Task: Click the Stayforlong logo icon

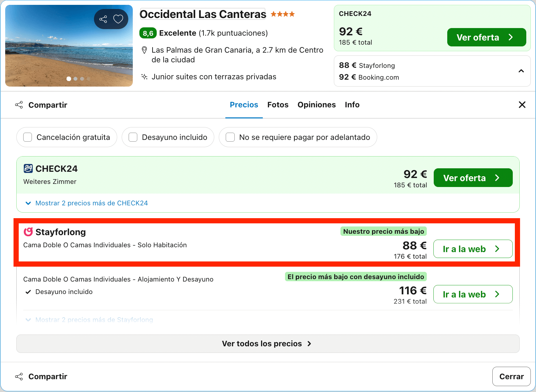Action: point(28,232)
